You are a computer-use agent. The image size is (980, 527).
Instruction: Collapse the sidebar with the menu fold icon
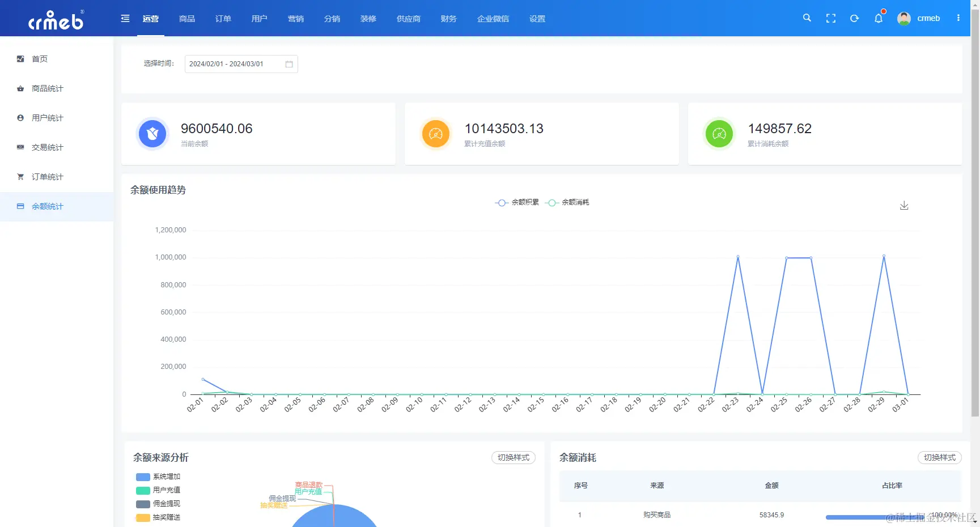pyautogui.click(x=125, y=19)
